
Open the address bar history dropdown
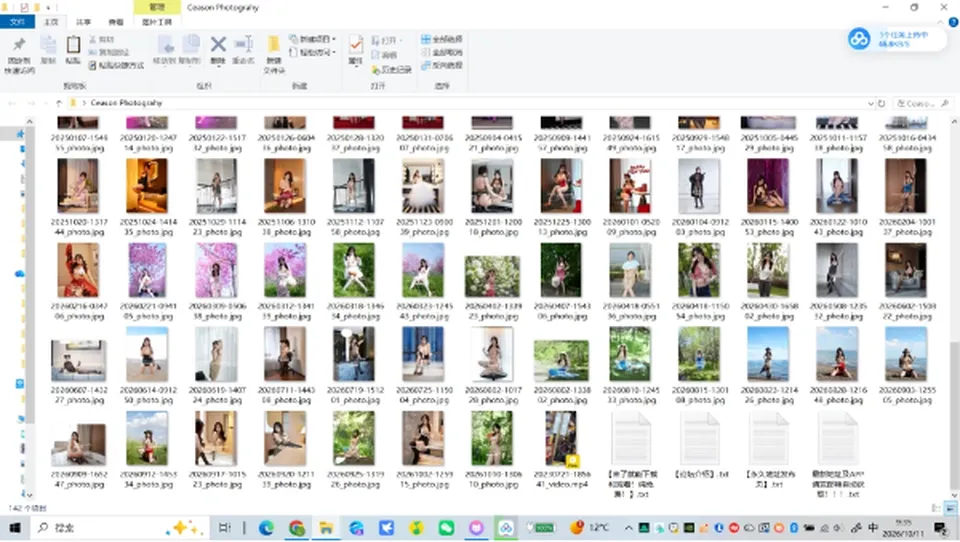pyautogui.click(x=870, y=103)
